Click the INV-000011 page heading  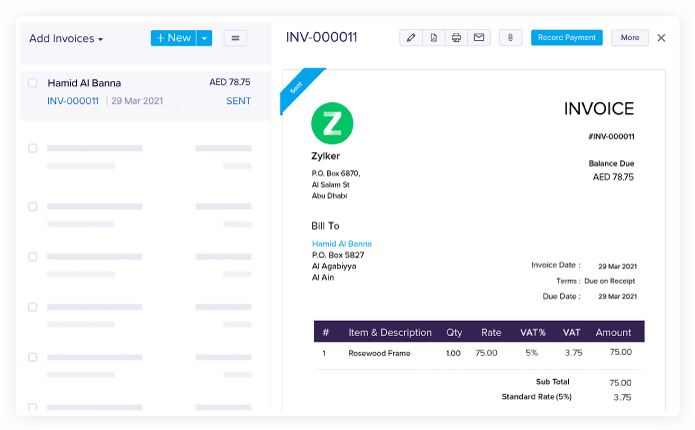pos(321,37)
